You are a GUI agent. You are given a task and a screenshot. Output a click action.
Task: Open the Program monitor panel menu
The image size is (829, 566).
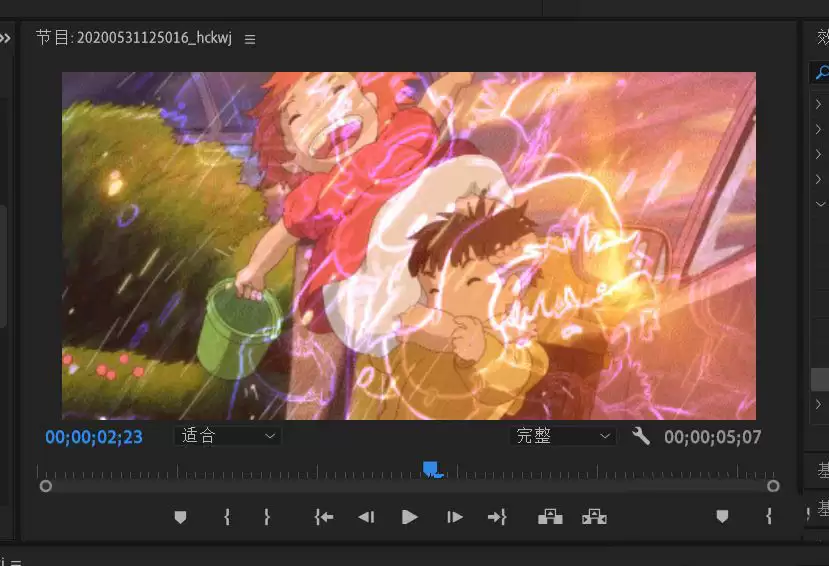point(250,39)
